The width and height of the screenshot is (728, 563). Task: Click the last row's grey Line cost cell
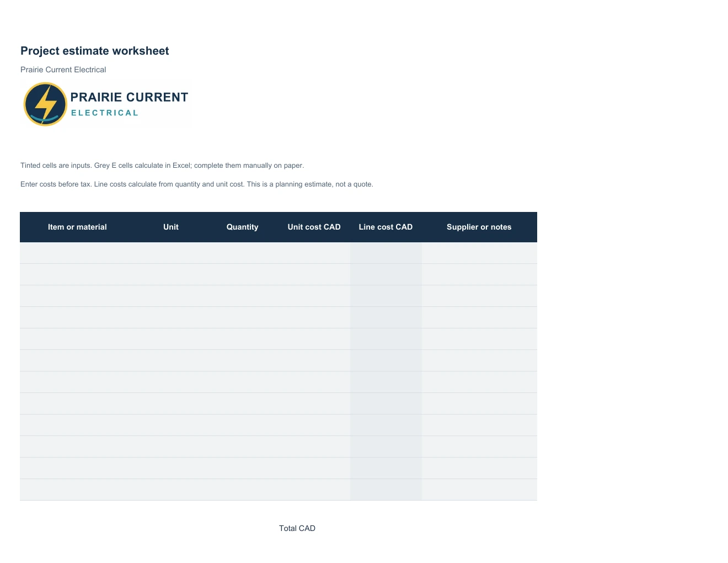(x=386, y=490)
